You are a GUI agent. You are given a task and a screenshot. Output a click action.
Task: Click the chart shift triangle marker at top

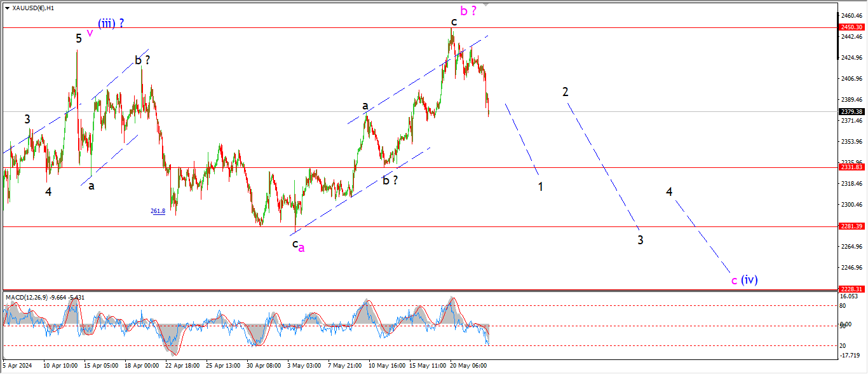pos(486,4)
